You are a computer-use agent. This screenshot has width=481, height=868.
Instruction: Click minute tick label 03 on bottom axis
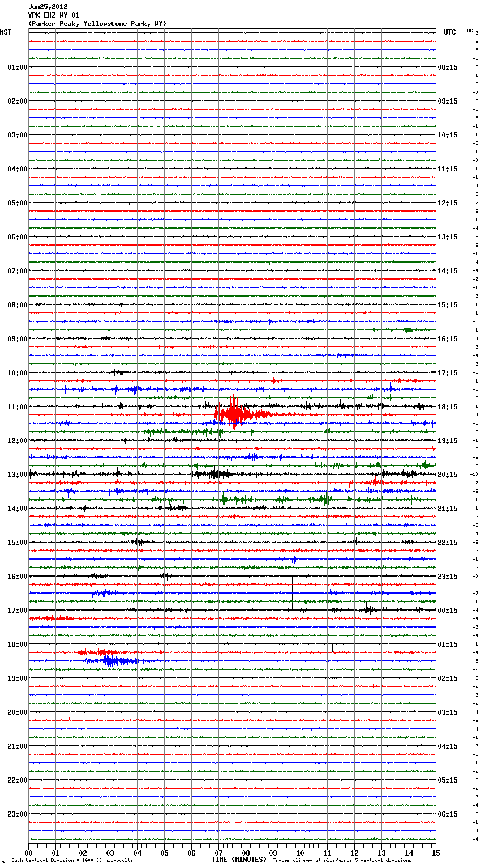[110, 853]
